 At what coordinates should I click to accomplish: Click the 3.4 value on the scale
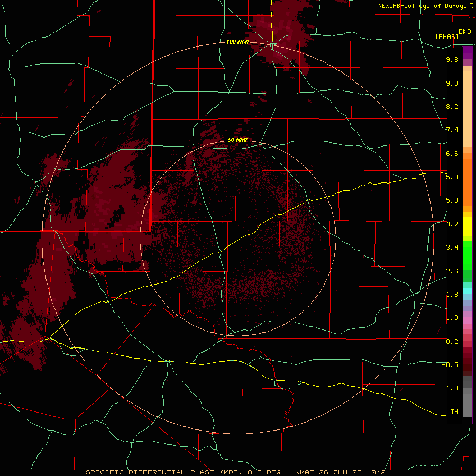[452, 248]
